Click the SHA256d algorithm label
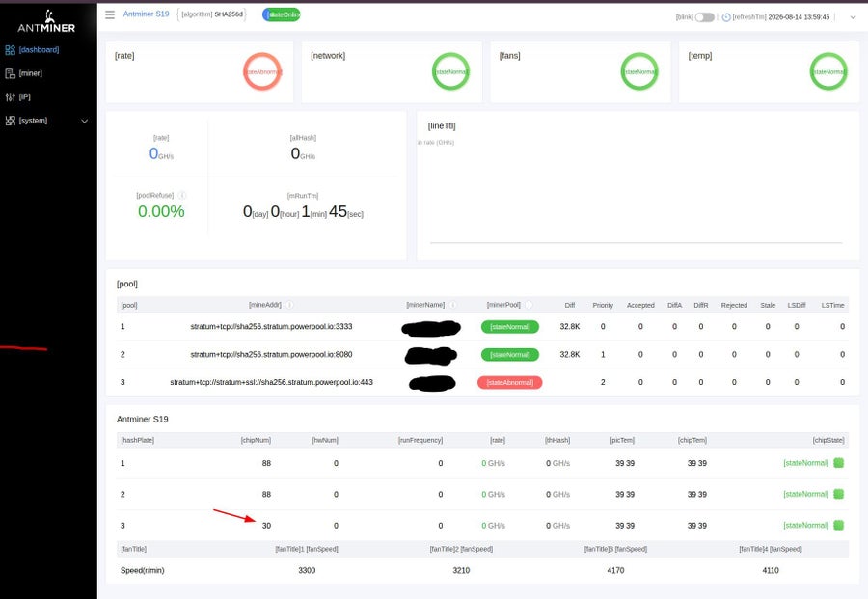Image resolution: width=868 pixels, height=599 pixels. tap(229, 14)
